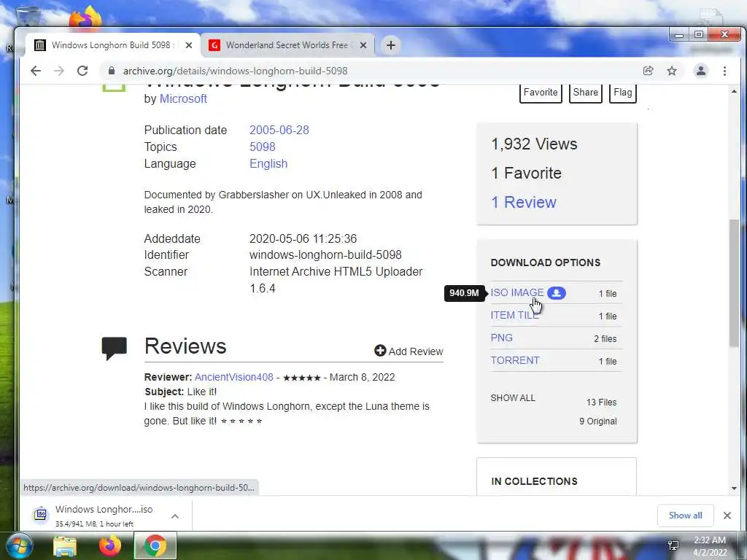747x560 pixels.
Task: Click the Reviews speech bubble icon
Action: tap(115, 348)
